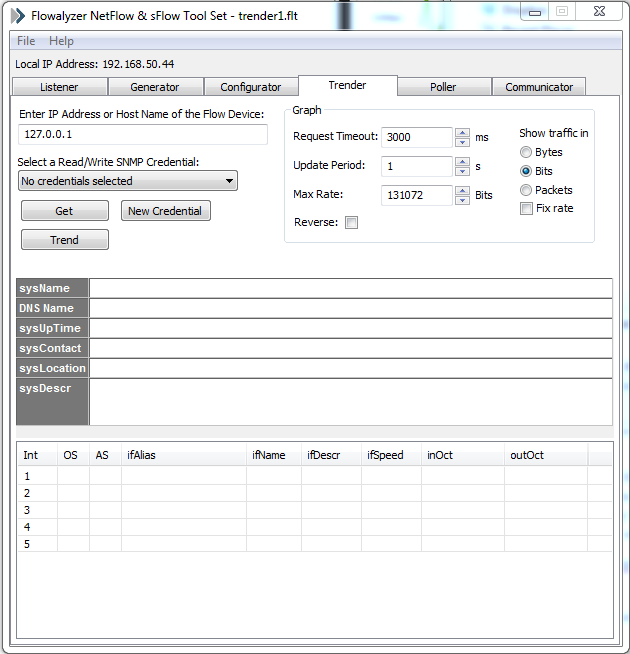Close the Flowalyzer window
The width and height of the screenshot is (630, 654).
click(599, 12)
